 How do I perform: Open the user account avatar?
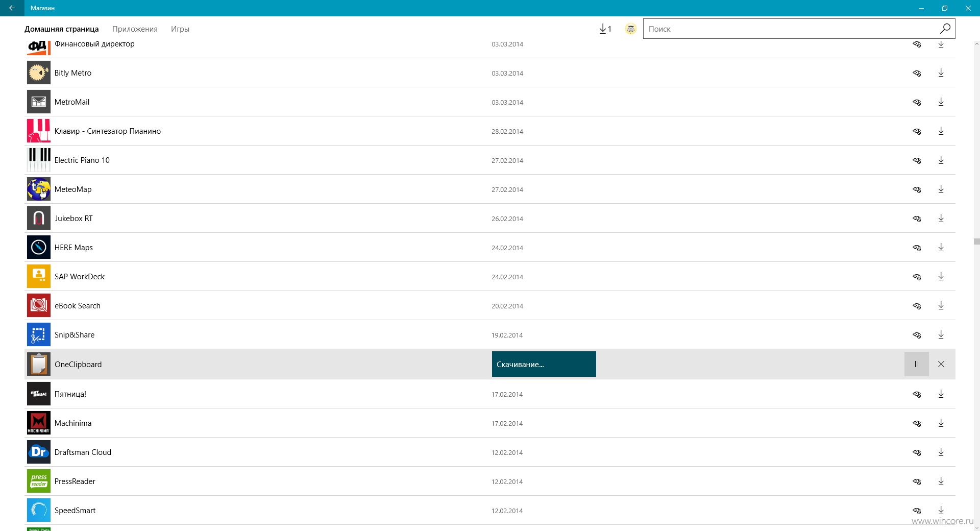point(631,29)
